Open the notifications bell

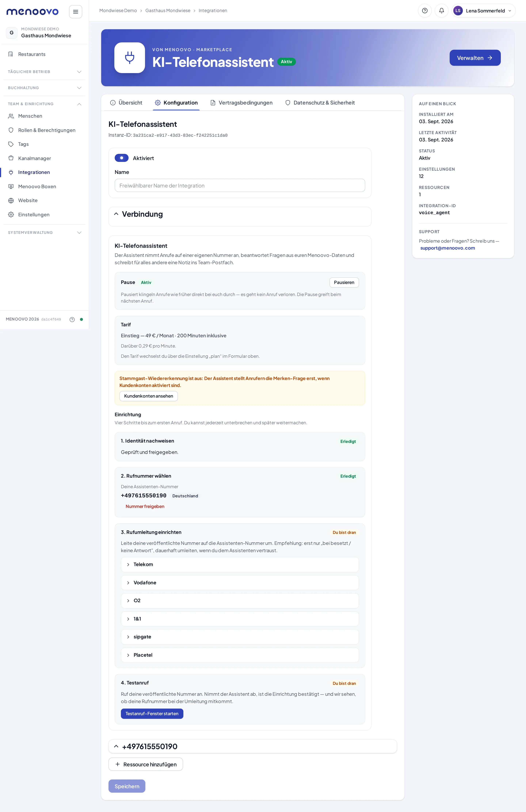coord(441,11)
